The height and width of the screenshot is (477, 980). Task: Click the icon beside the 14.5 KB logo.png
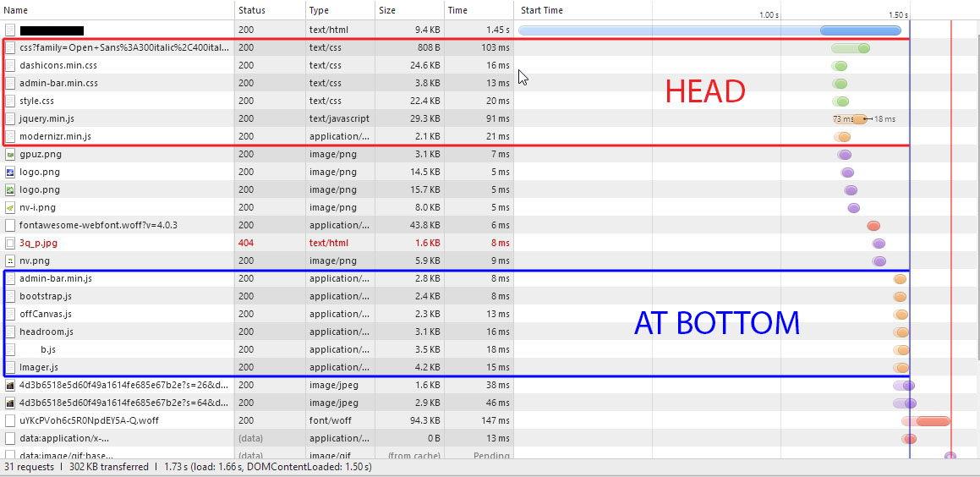pyautogui.click(x=10, y=172)
